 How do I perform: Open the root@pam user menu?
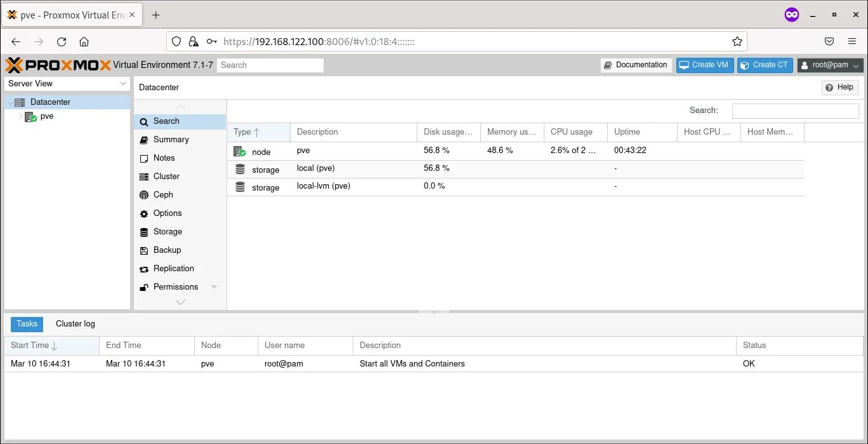[x=831, y=65]
